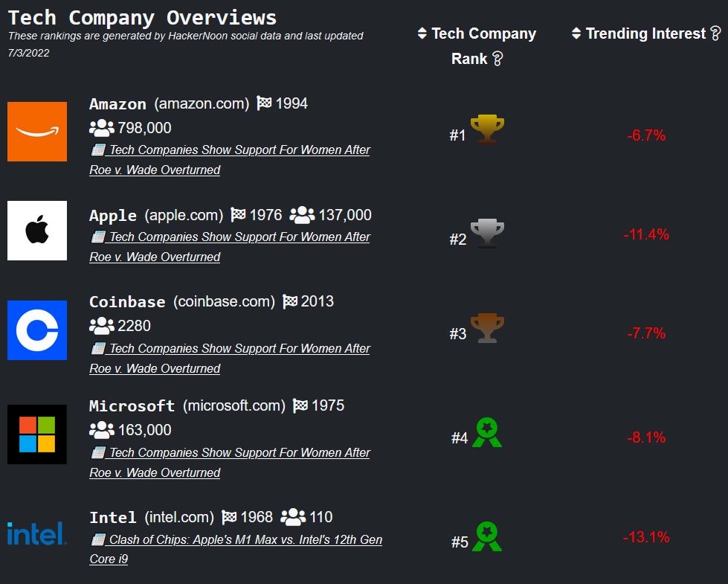
Task: Open the Amazon company name link
Action: pyautogui.click(x=118, y=104)
